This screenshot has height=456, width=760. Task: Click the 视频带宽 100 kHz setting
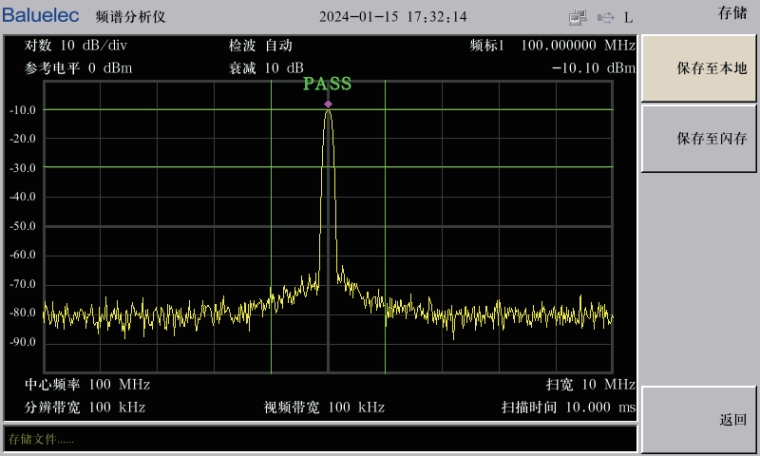click(324, 407)
